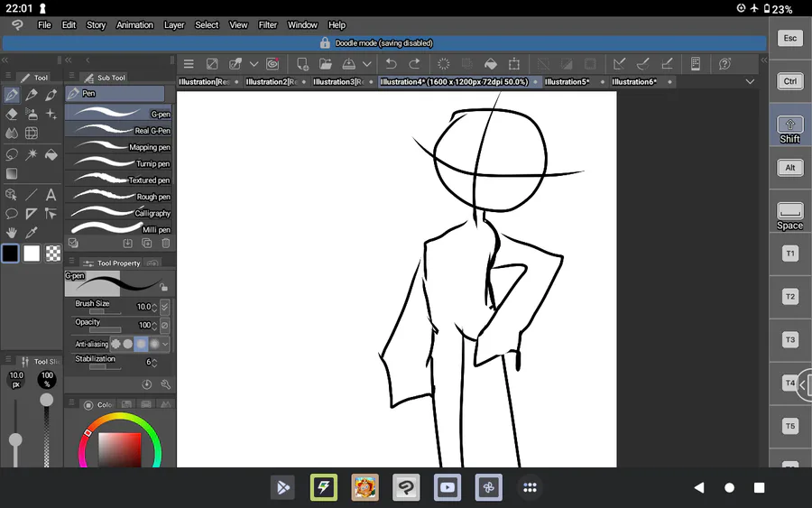Screen dimensions: 812x508
Task: Collapse the Sub Tool palette dock arrows
Action: click(69, 60)
